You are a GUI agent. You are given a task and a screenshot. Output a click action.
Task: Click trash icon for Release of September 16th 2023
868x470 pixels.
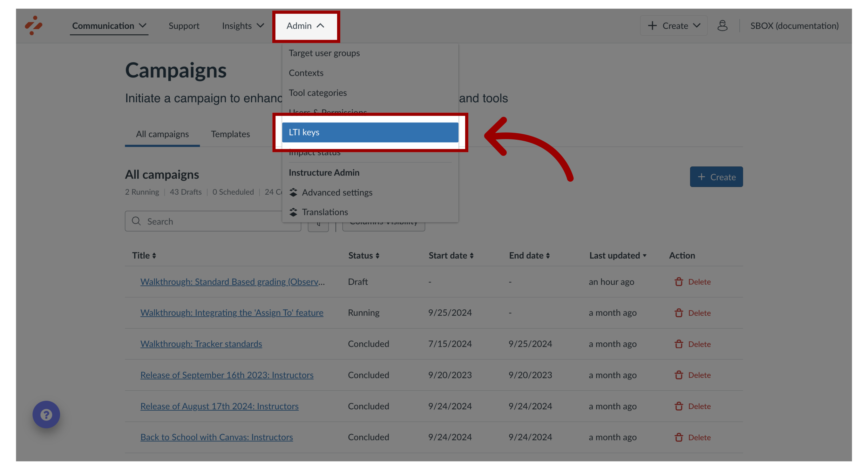[x=679, y=375]
